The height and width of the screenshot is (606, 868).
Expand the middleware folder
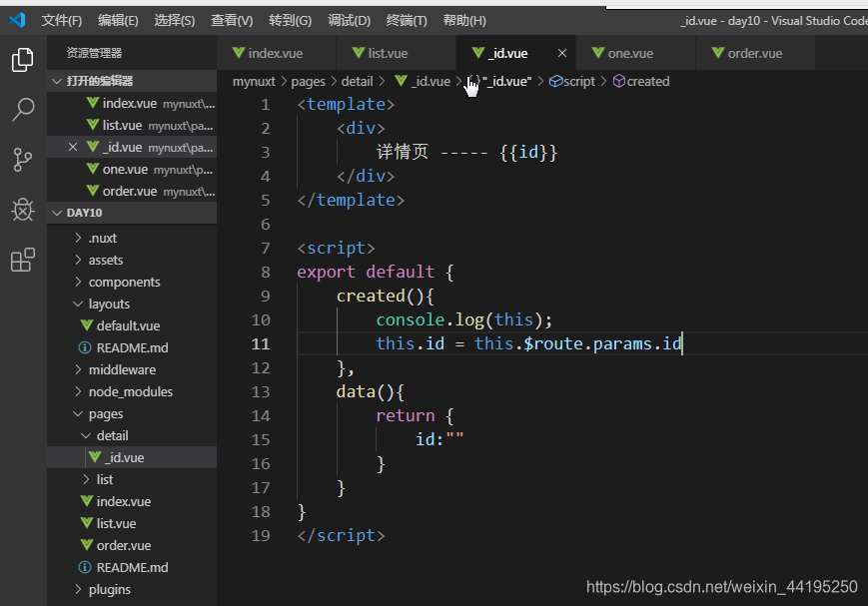coord(132,369)
